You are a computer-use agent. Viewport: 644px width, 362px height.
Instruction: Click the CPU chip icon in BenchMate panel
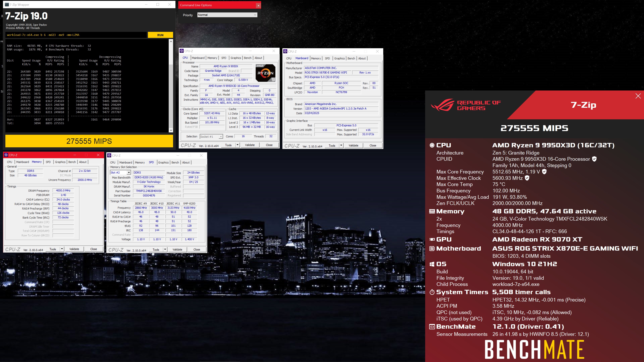click(x=432, y=145)
